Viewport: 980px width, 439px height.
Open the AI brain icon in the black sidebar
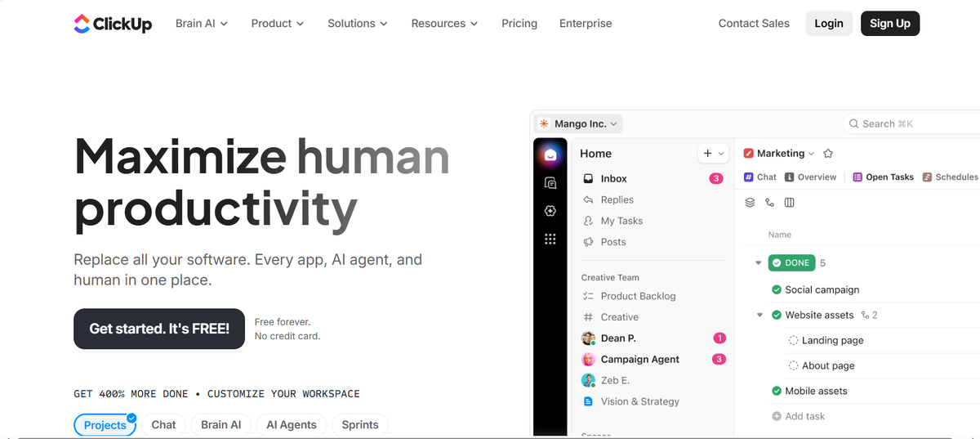coord(550,211)
